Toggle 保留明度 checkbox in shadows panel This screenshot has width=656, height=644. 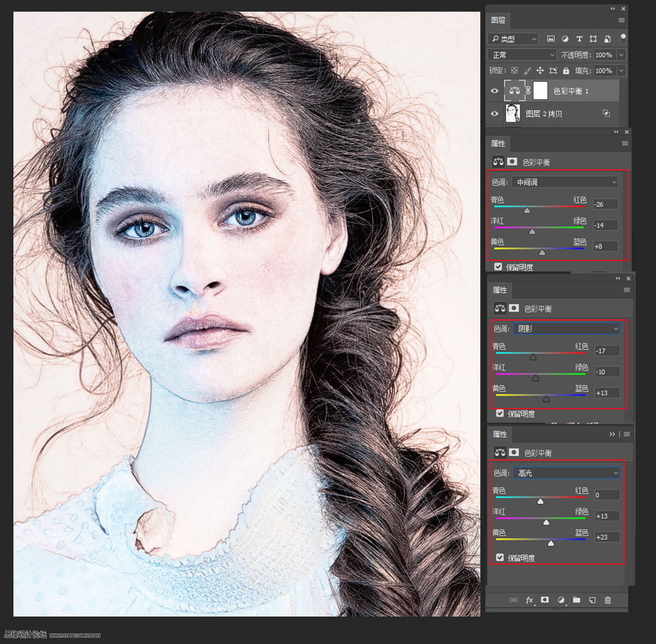(499, 414)
